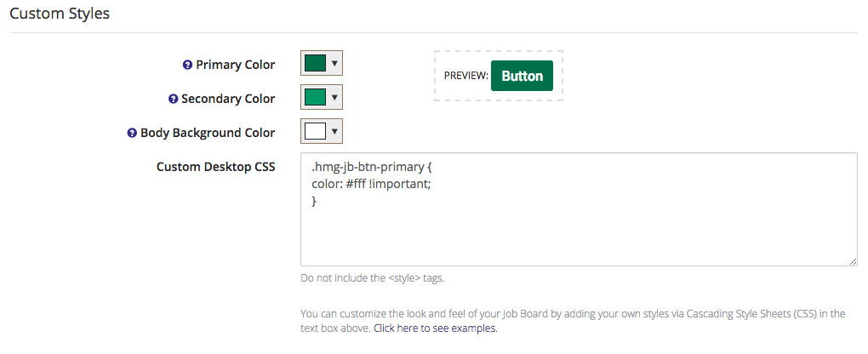The height and width of the screenshot is (354, 868).
Task: Open the Primary Color dropdown arrow
Action: coord(334,64)
